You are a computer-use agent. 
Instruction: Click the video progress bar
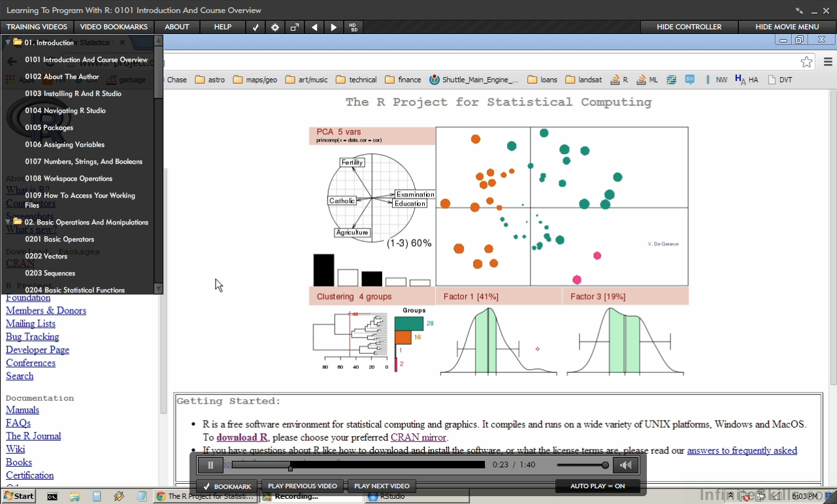358,465
